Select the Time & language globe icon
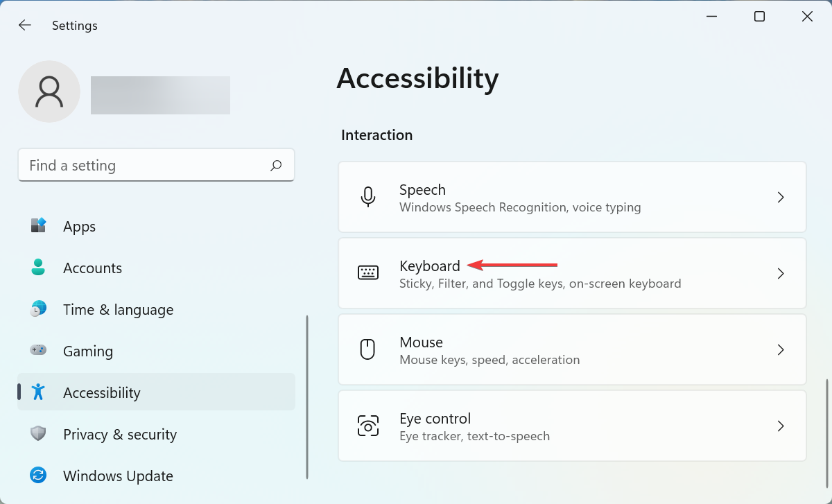This screenshot has width=832, height=504. coord(38,309)
